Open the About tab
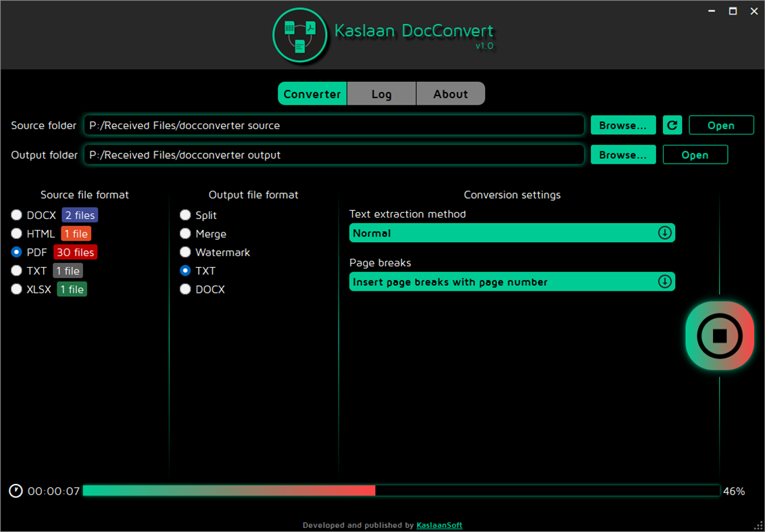Screen dimensions: 765x532 click(x=450, y=93)
